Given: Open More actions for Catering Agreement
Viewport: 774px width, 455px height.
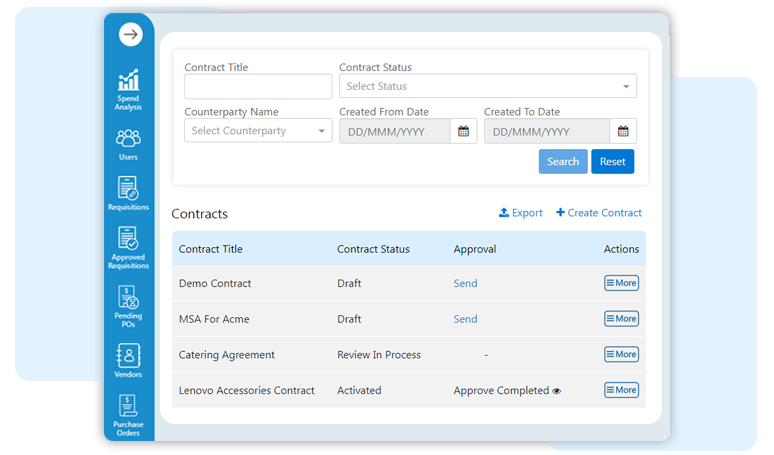Looking at the screenshot, I should pyautogui.click(x=621, y=354).
